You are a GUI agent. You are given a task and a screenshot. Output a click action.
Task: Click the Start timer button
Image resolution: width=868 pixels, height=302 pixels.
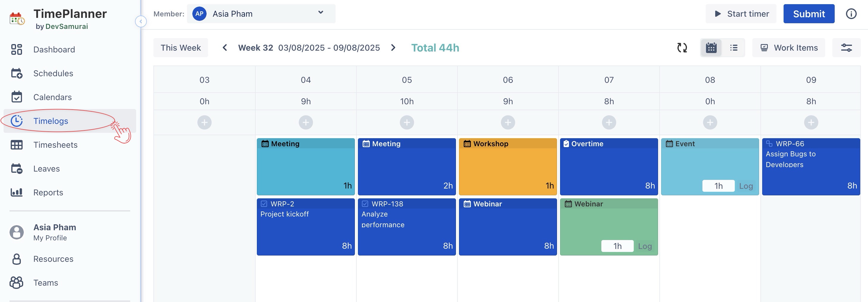741,14
